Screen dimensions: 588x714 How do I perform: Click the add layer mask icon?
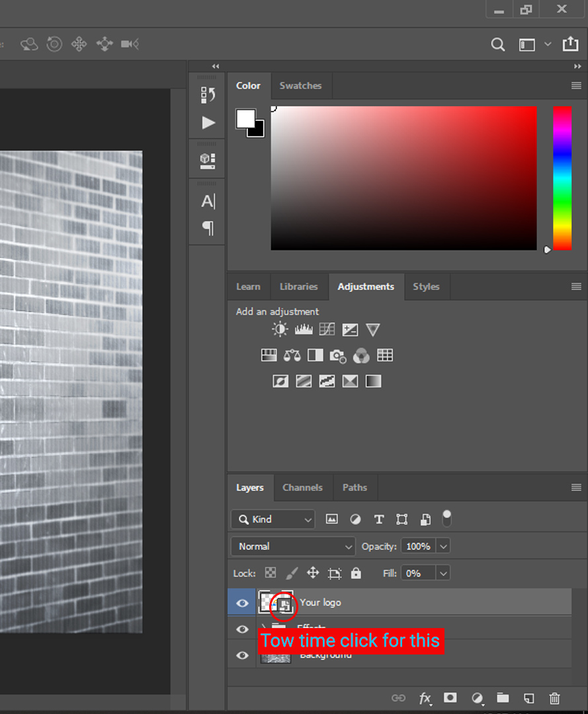click(450, 697)
